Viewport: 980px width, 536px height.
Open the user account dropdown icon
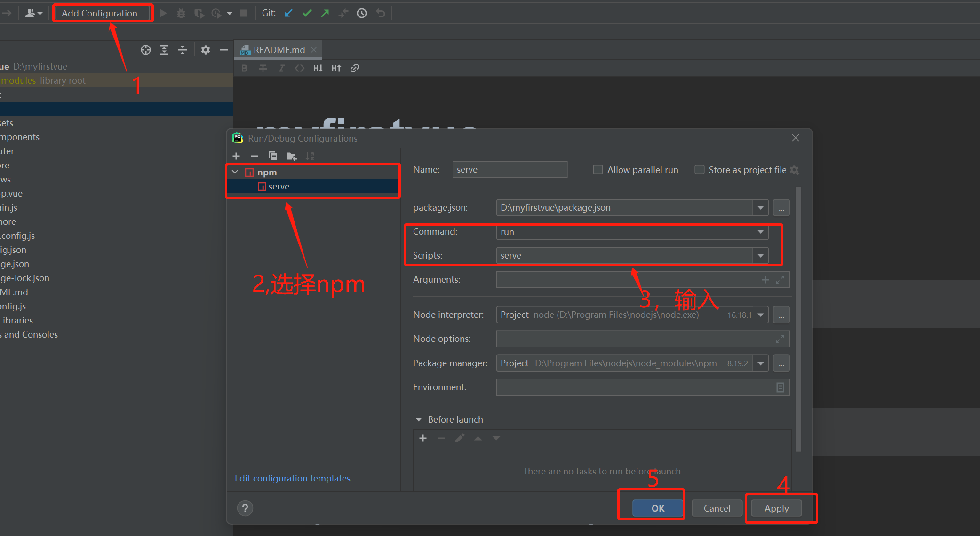pos(33,13)
